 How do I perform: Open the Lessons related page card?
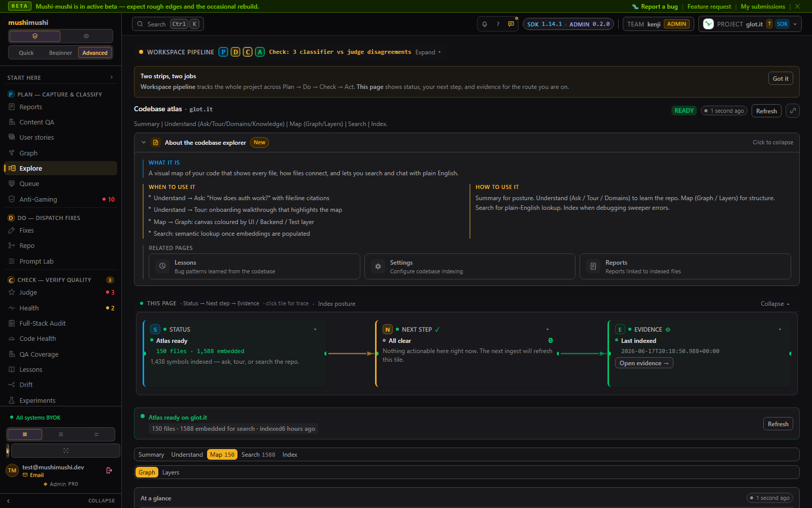[x=254, y=267]
